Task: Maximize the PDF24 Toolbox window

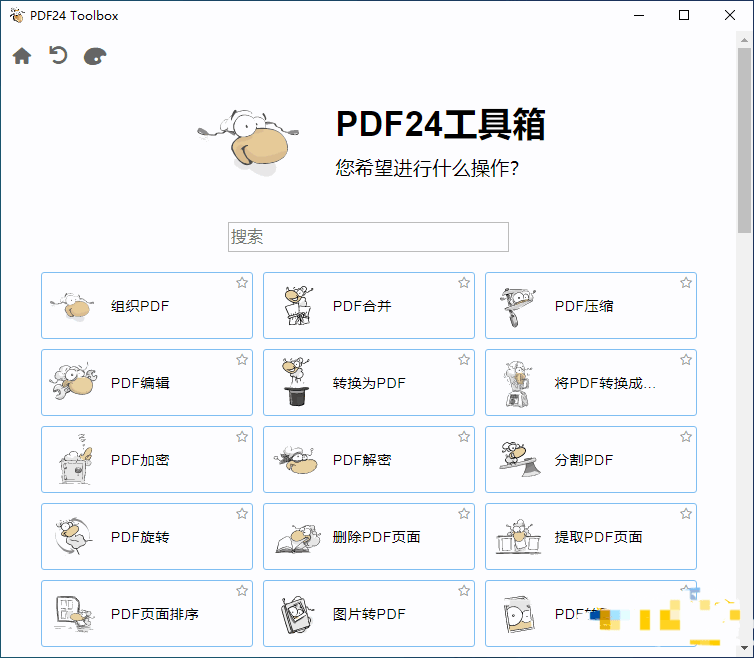Action: tap(684, 15)
